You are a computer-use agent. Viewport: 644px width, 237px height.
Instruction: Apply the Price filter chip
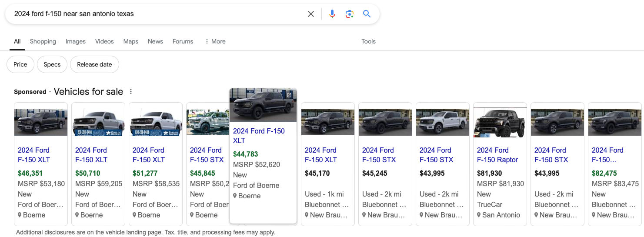click(x=20, y=64)
